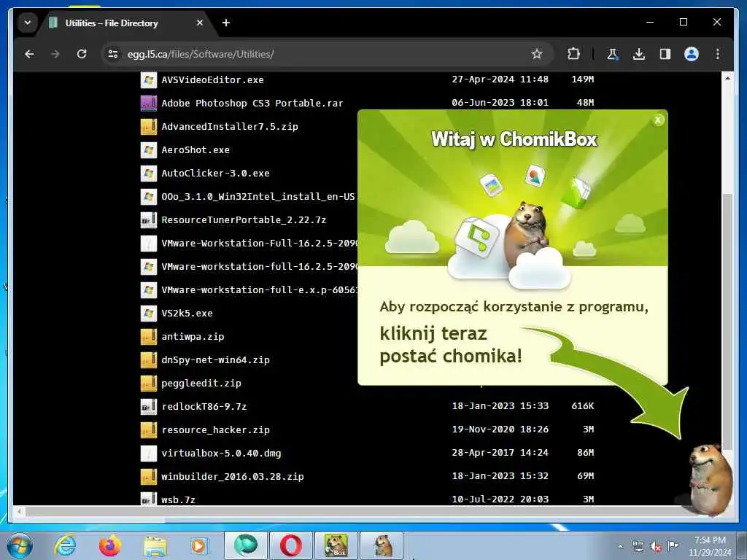
Task: Click the VS2k5.exe file name
Action: [x=187, y=314]
